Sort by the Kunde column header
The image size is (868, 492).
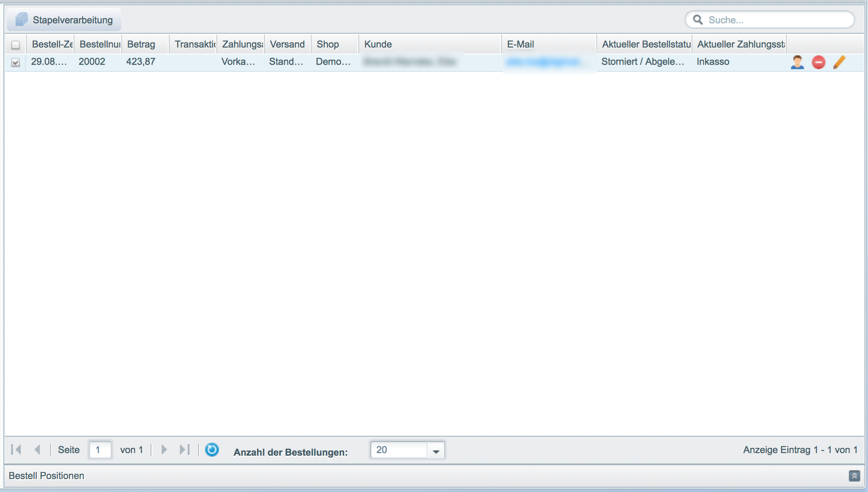[430, 44]
